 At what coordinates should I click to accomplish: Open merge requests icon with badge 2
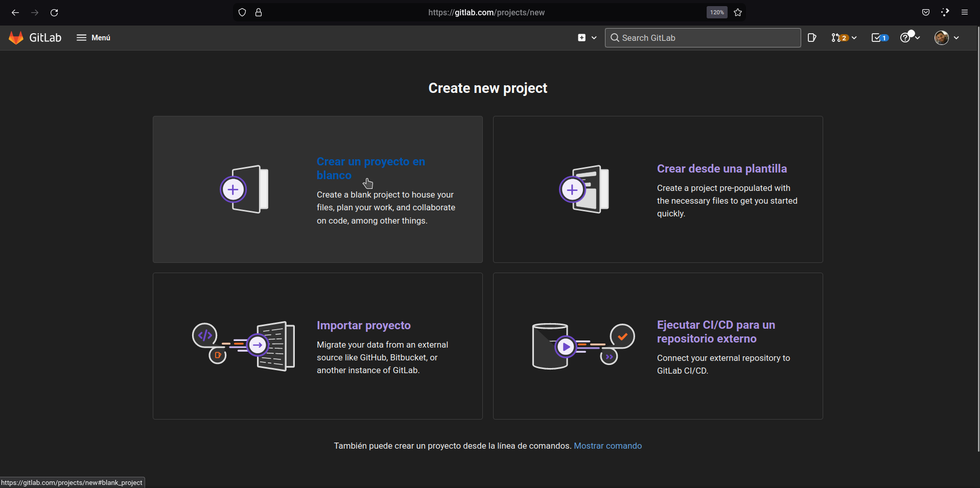pyautogui.click(x=839, y=37)
